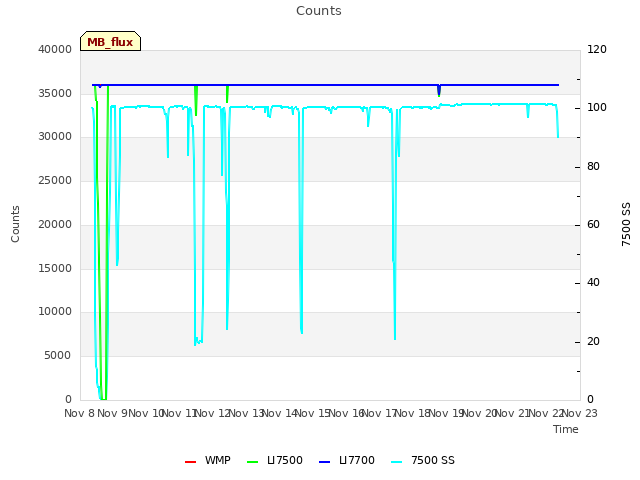Click the cyan 7500 SS drop near Nov 17
This screenshot has width=640, height=480.
tap(394, 224)
